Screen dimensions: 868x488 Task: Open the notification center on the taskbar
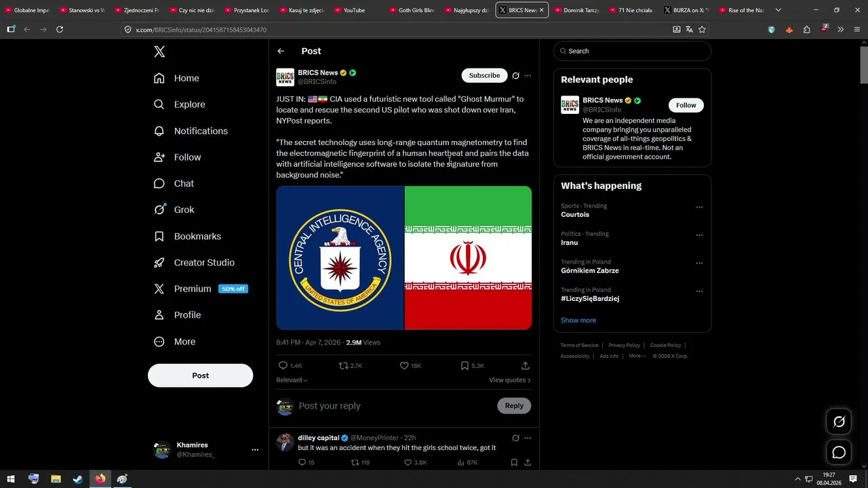(x=853, y=479)
